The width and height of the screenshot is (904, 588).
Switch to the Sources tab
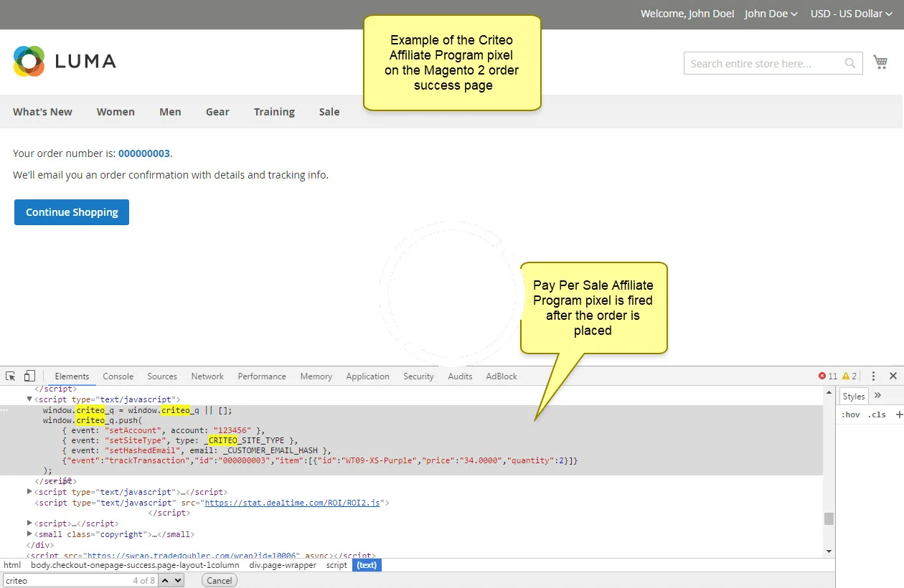(x=162, y=376)
